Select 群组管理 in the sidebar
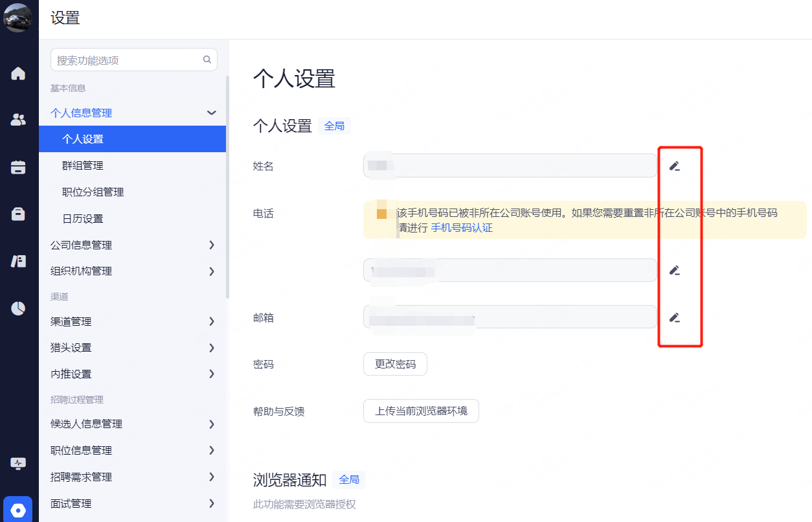Screen dimensions: 812x522 coord(83,166)
